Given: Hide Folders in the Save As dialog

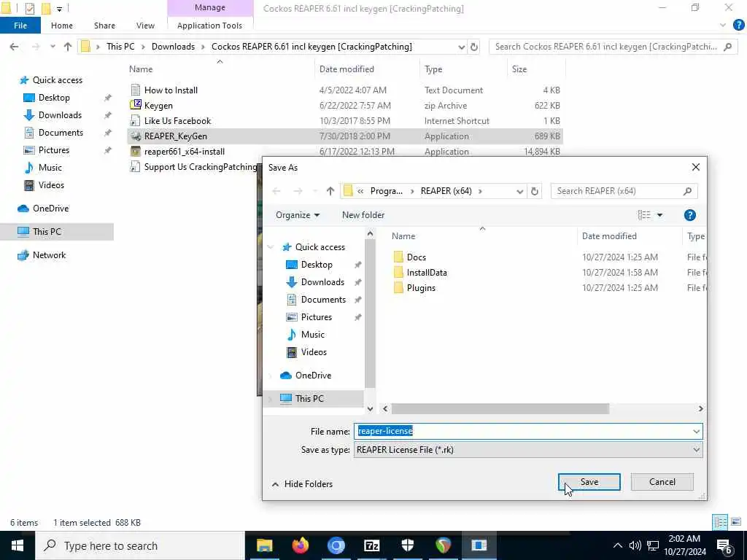Looking at the screenshot, I should coord(302,484).
